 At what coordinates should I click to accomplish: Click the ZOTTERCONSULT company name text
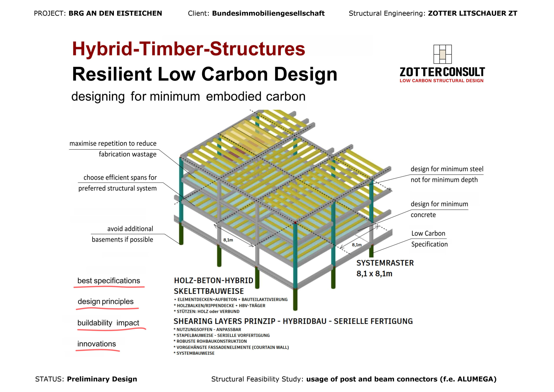(x=442, y=72)
